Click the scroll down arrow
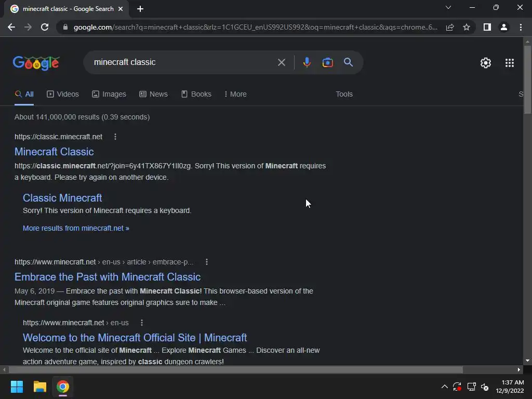The width and height of the screenshot is (532, 399). 527,361
